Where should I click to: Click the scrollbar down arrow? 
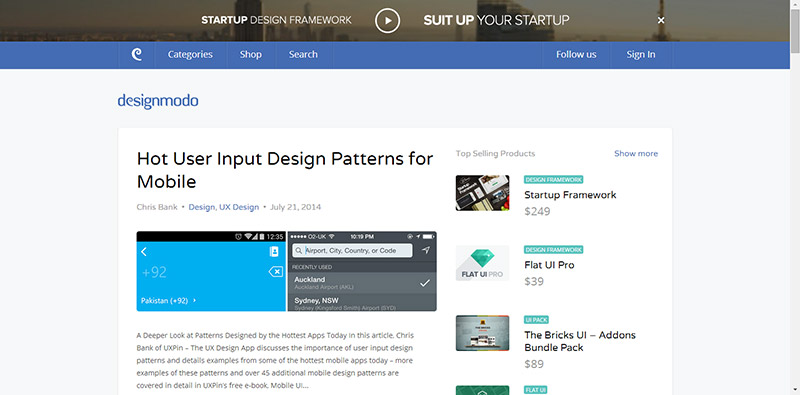click(795, 390)
